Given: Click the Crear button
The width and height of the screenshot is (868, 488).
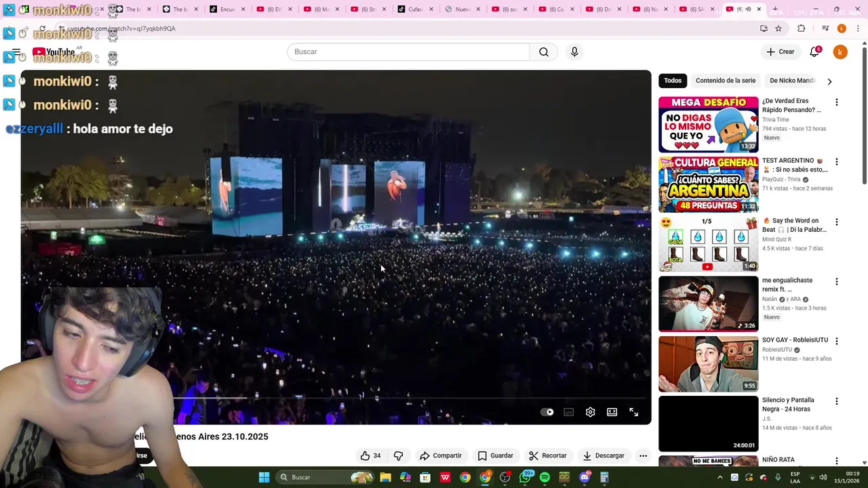Looking at the screenshot, I should tap(780, 52).
